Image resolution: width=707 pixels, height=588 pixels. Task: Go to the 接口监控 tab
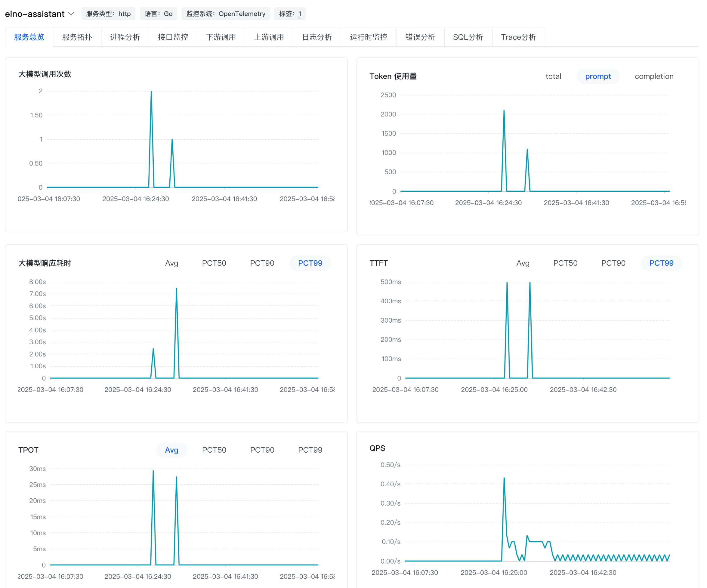pos(173,37)
